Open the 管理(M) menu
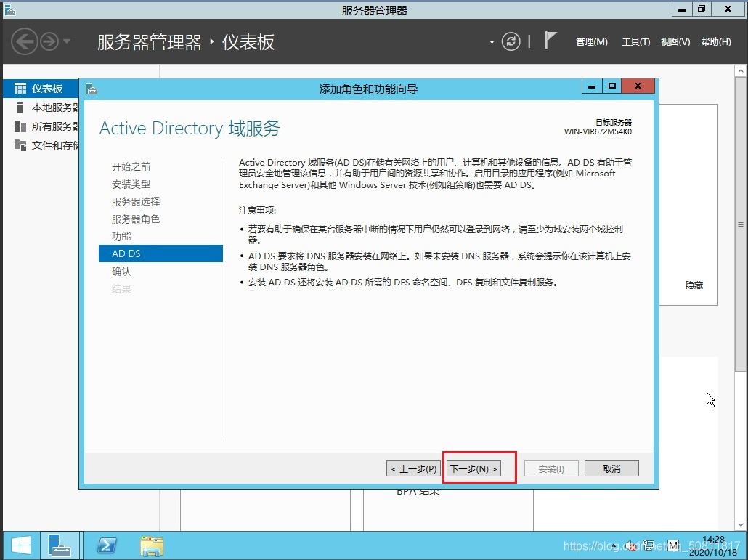 click(592, 42)
